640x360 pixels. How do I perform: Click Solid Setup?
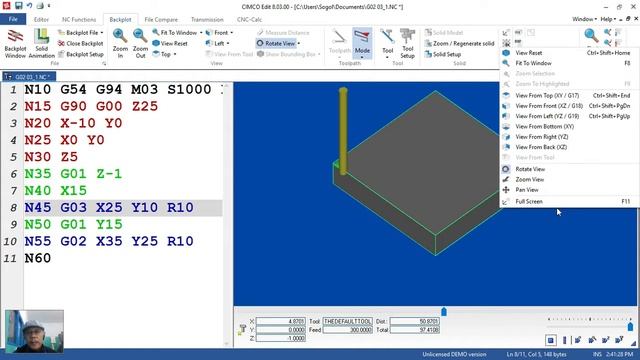click(442, 54)
